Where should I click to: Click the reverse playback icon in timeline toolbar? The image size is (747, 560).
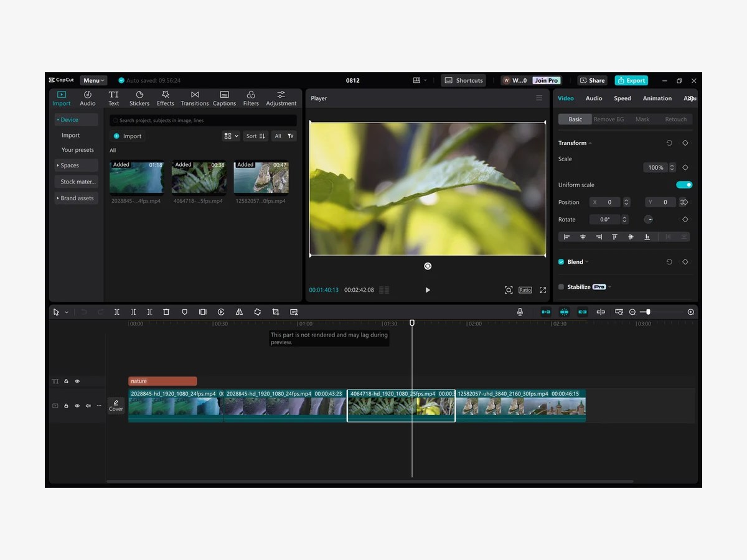coord(221,312)
